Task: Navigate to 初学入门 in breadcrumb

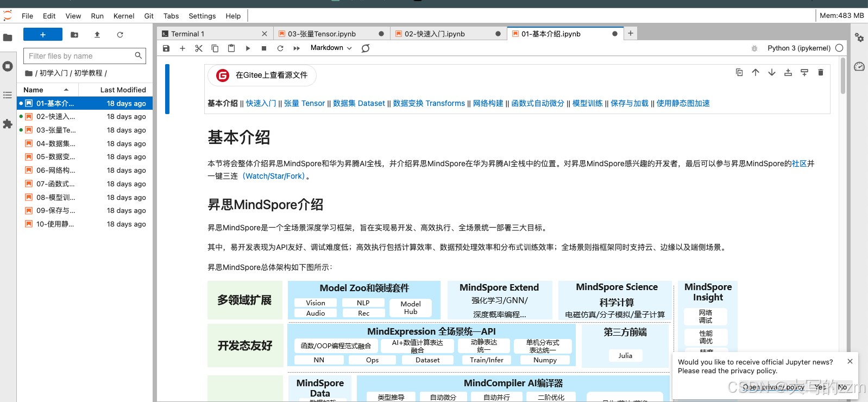Action: 53,73
